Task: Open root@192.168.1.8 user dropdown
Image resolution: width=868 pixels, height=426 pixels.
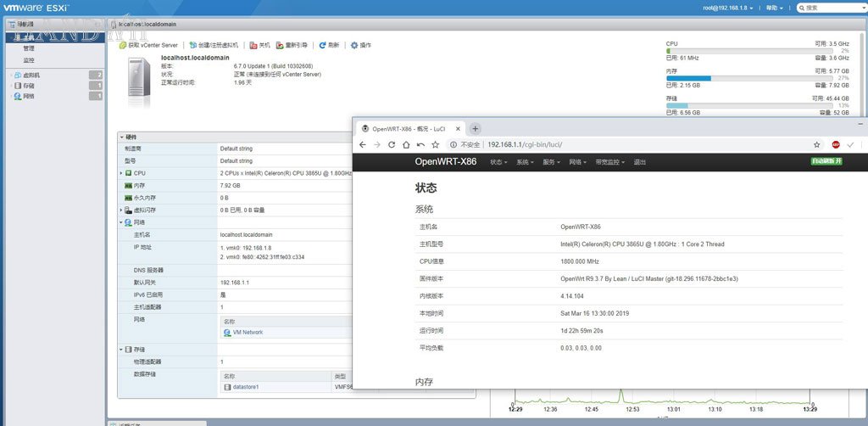Action: [x=727, y=8]
